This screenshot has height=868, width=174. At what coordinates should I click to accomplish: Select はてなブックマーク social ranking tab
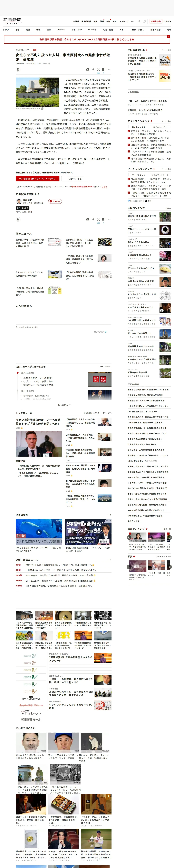(160, 175)
